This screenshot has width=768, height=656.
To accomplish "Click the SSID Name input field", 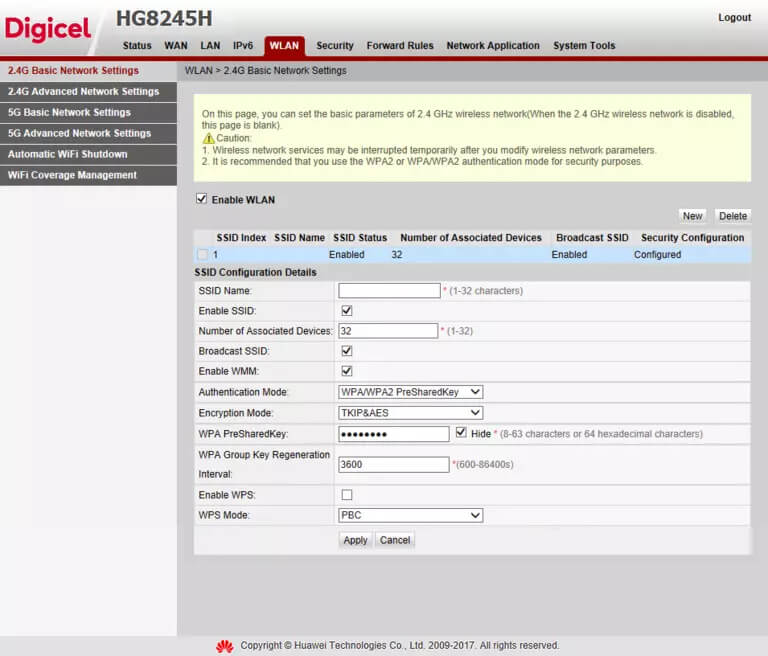I will coord(389,291).
